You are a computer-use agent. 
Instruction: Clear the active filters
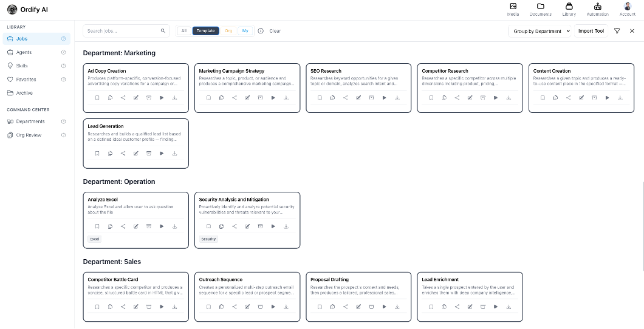coord(275,31)
